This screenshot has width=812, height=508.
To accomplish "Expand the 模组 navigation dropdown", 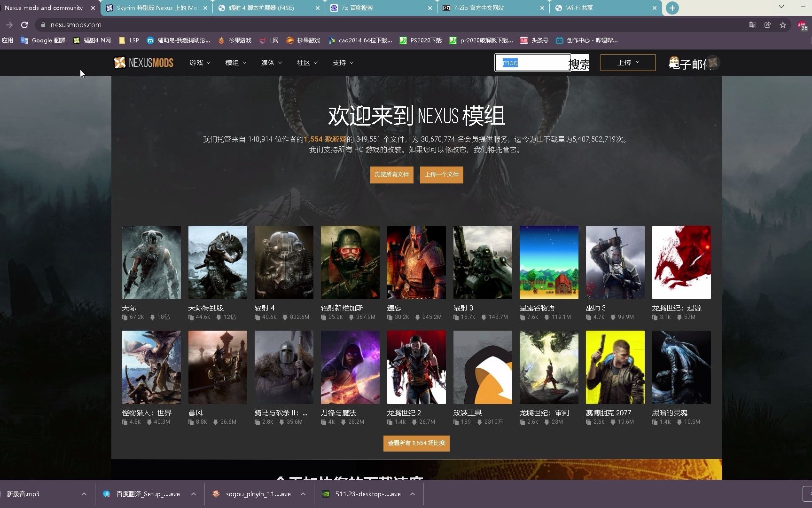I will click(x=236, y=63).
